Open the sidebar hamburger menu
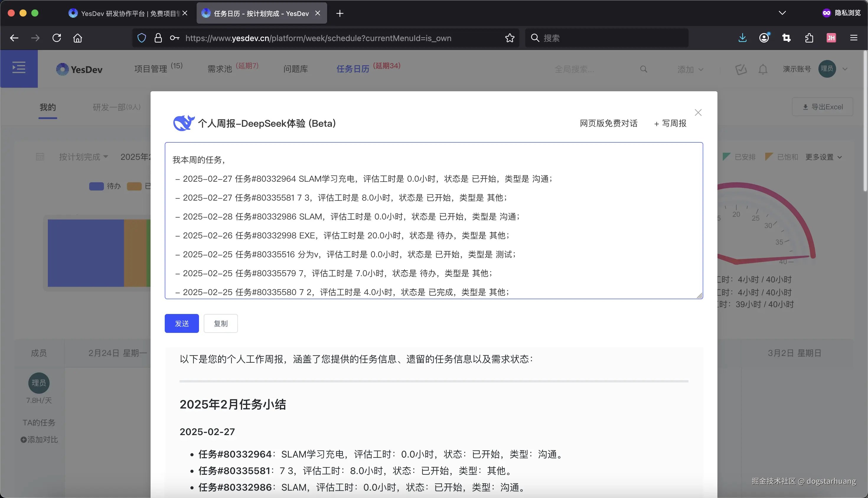This screenshot has width=868, height=498. (19, 68)
